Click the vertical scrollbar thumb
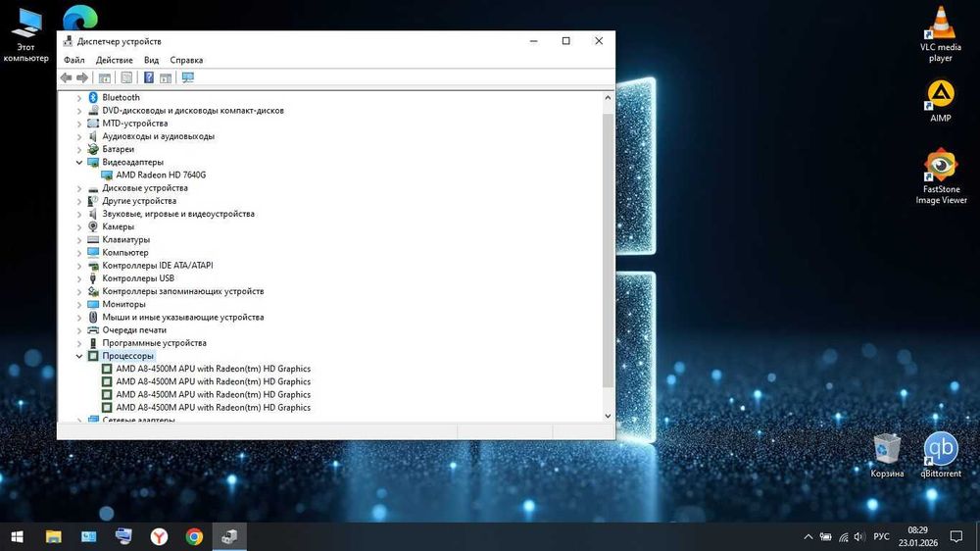 pyautogui.click(x=608, y=250)
